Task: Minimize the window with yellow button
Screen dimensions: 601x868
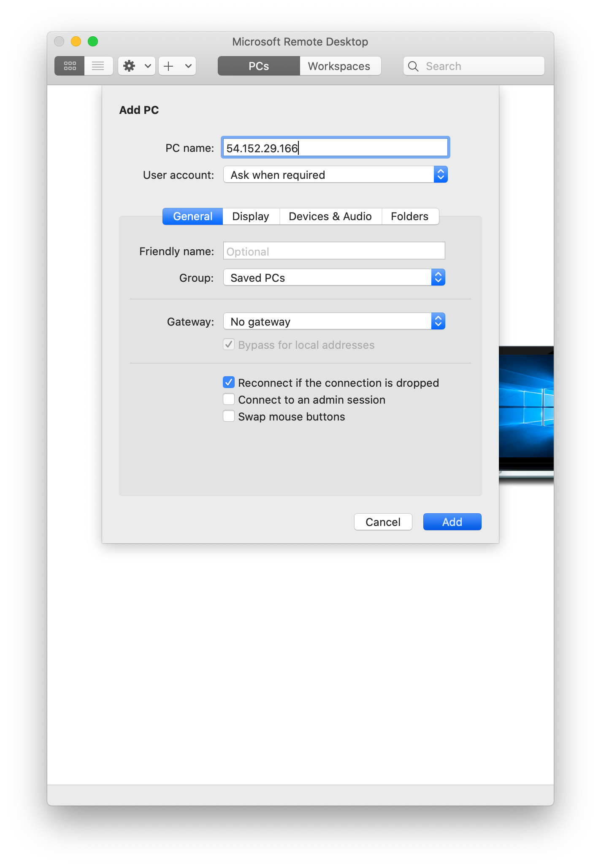Action: 76,41
